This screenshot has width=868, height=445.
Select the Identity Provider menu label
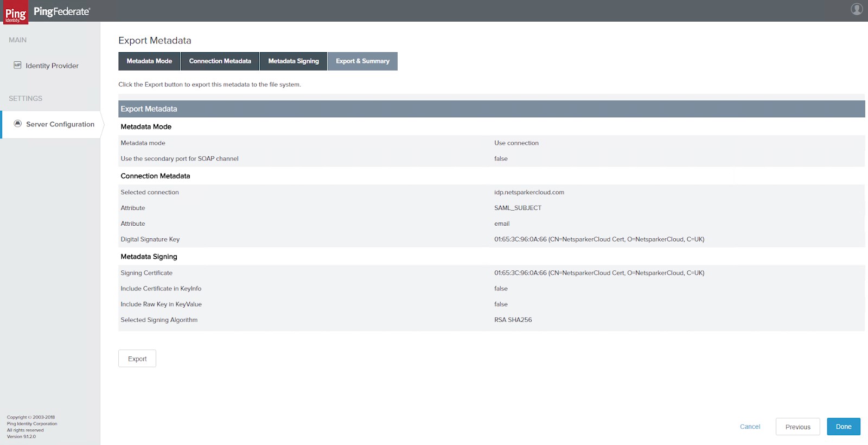52,66
